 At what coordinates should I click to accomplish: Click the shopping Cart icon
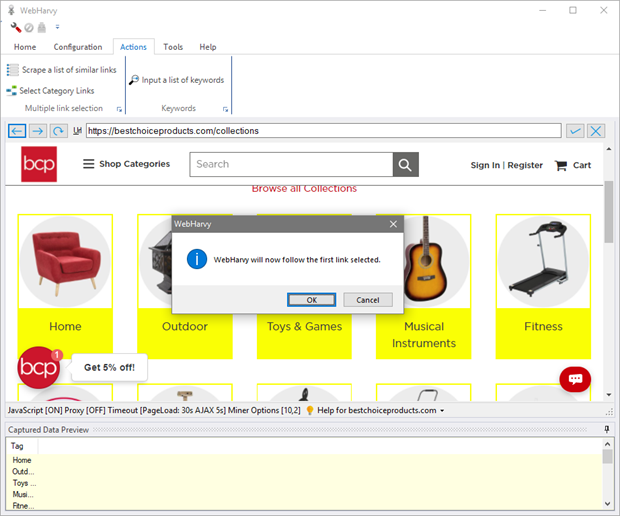pos(561,165)
